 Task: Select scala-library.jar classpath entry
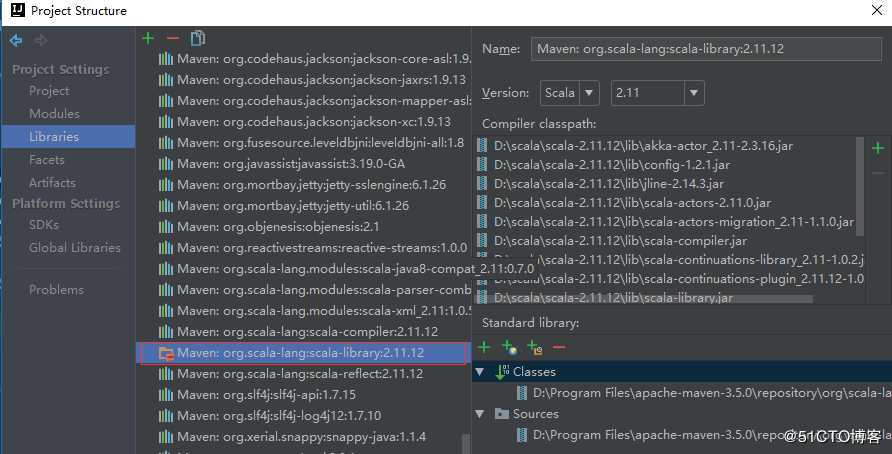coord(613,298)
